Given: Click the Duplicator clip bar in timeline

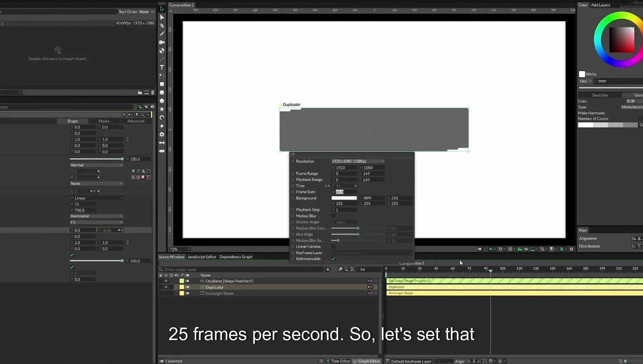Looking at the screenshot, I should (x=514, y=287).
